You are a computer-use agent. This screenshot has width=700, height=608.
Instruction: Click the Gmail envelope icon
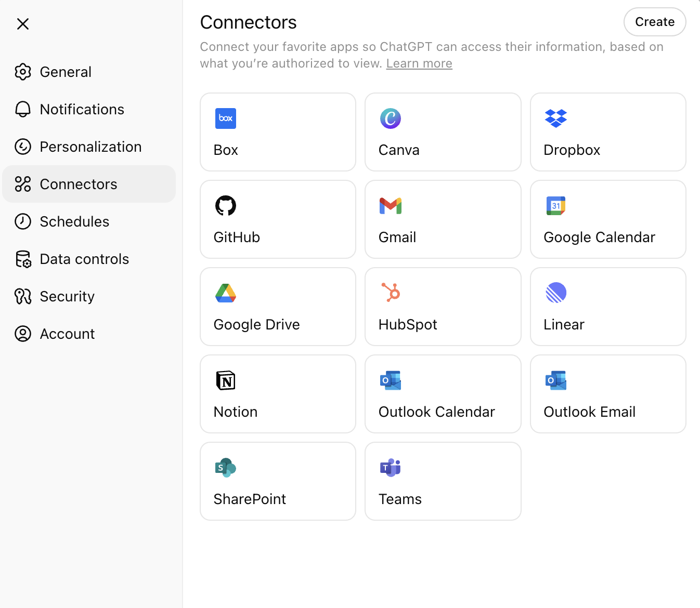pos(391,206)
